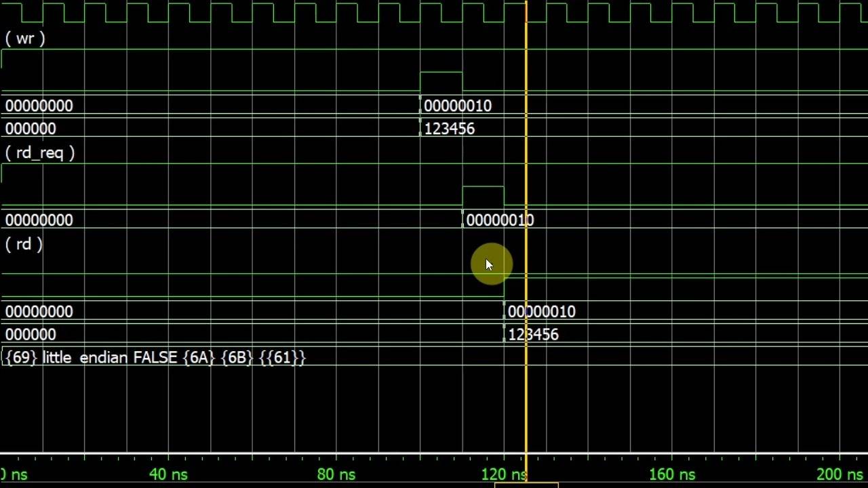Click the 40 ns time axis label
The height and width of the screenshot is (488, 868).
[x=167, y=474]
